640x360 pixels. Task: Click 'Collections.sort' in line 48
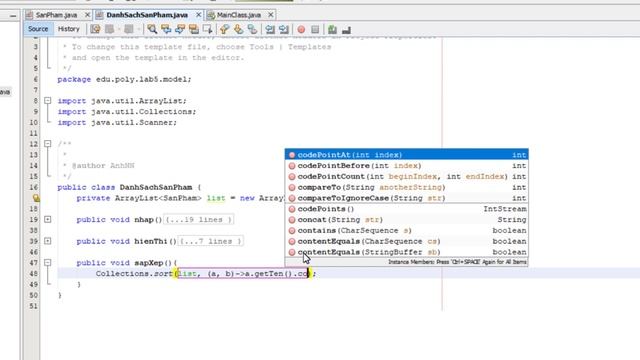click(134, 273)
